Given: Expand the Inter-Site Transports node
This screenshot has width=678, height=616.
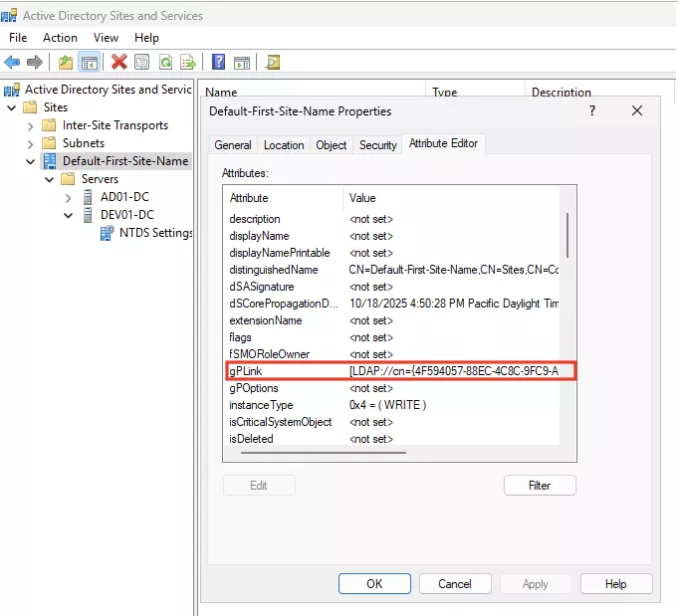Looking at the screenshot, I should (30, 125).
